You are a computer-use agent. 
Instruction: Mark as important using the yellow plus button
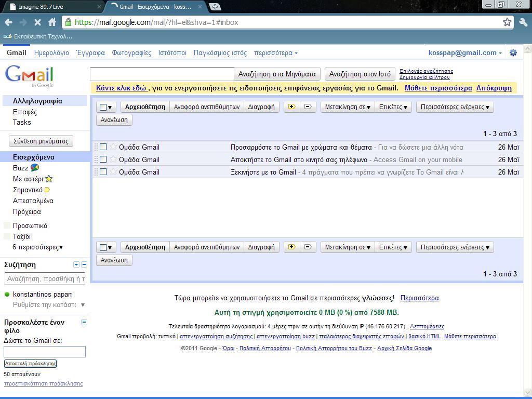[291, 107]
